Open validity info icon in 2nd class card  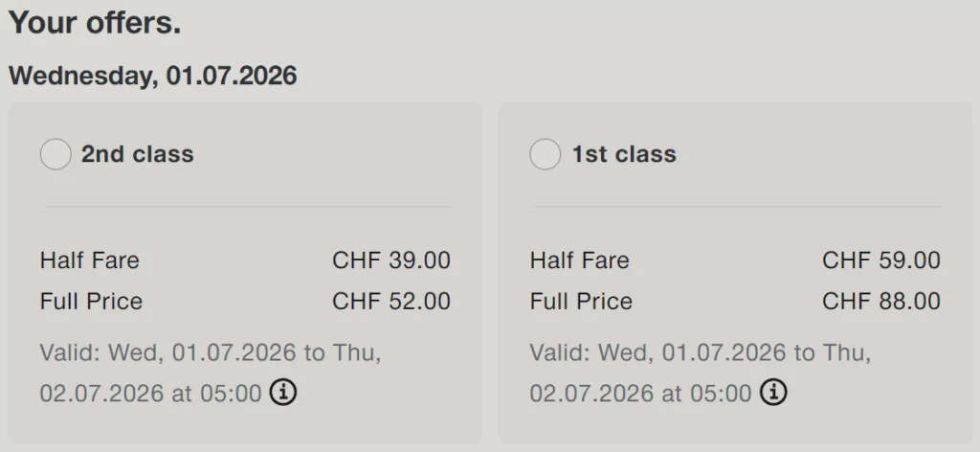click(283, 392)
